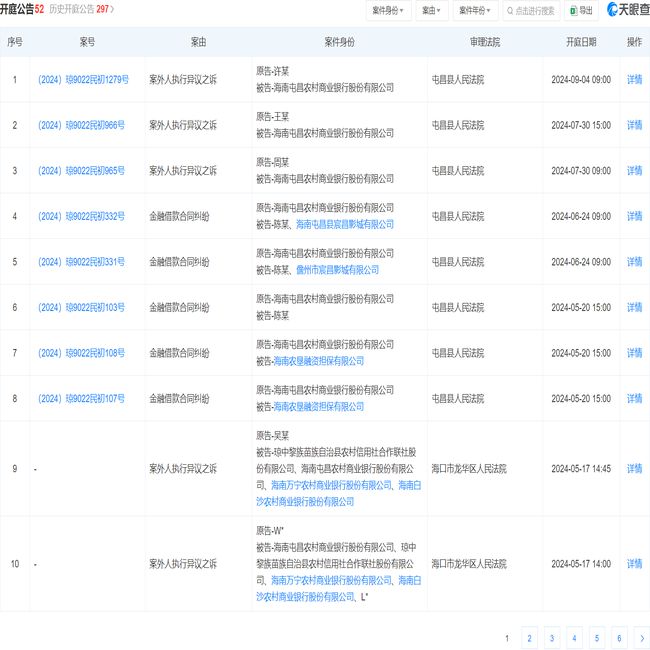View 详情 for row 10 W* case
650x650 pixels.
point(634,564)
